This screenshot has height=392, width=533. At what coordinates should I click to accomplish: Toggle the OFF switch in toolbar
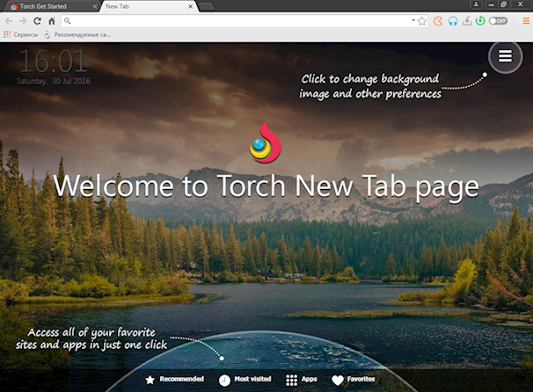coord(498,21)
